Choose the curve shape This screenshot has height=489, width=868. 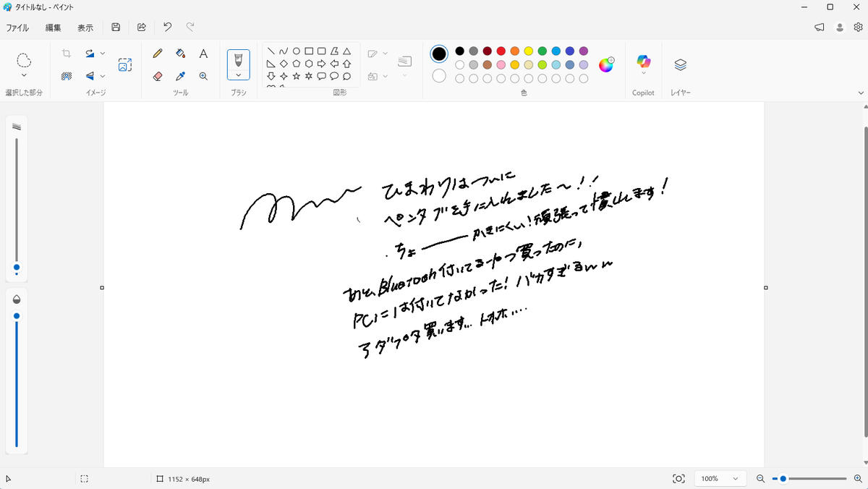pyautogui.click(x=284, y=51)
